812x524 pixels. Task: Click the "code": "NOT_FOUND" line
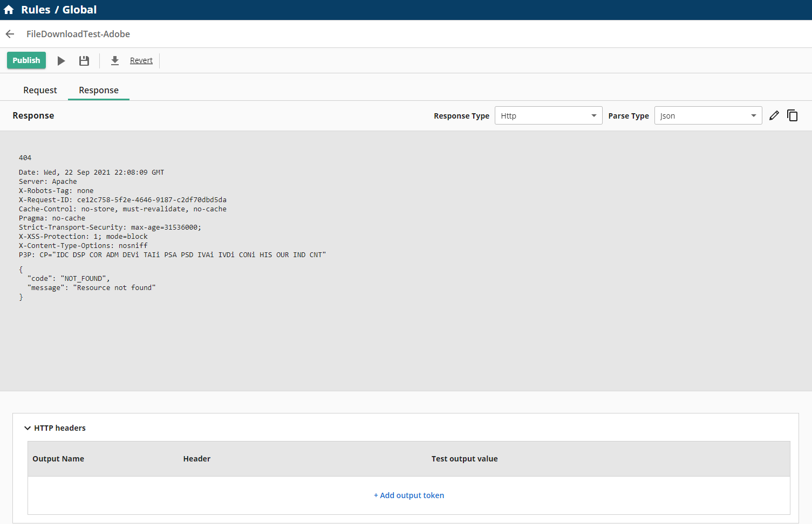click(69, 279)
